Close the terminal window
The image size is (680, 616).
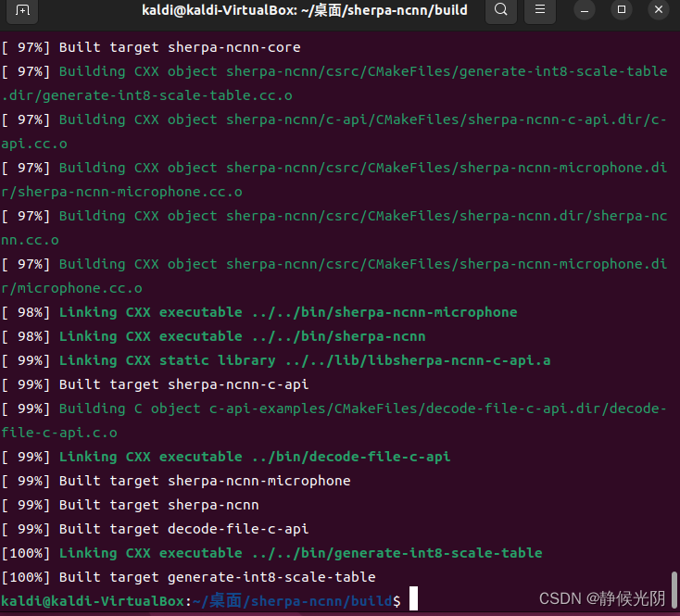[x=659, y=9]
